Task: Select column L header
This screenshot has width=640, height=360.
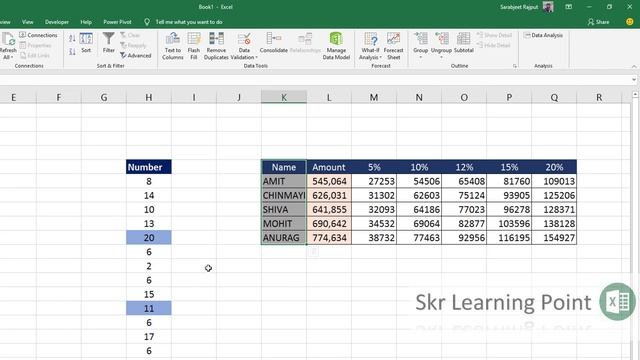Action: pos(329,97)
